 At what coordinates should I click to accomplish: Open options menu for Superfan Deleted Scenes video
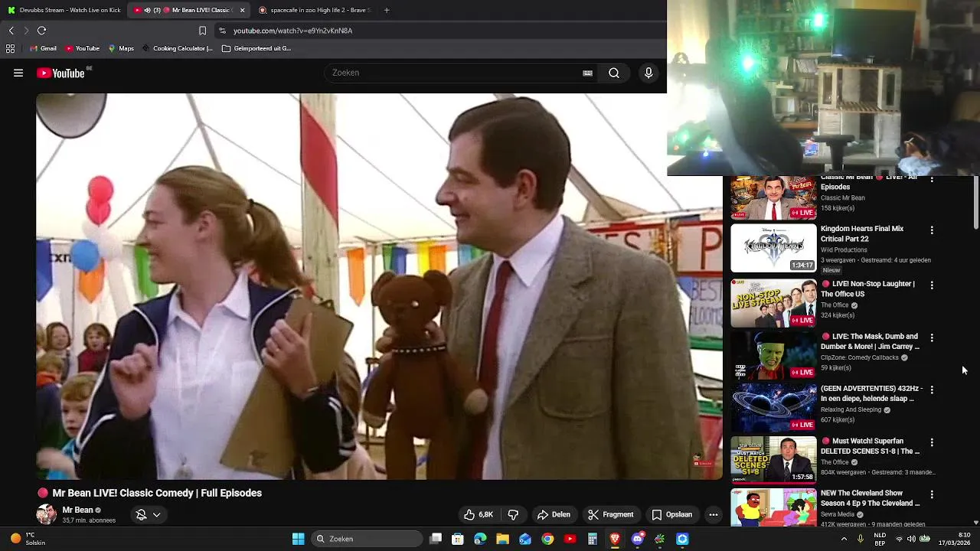(x=932, y=442)
